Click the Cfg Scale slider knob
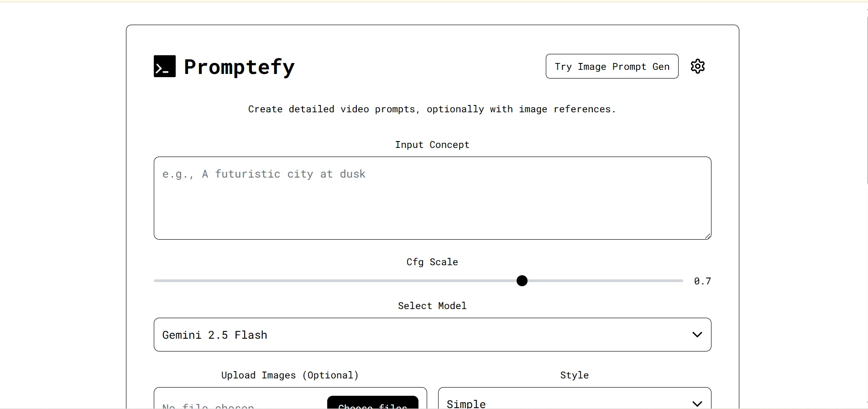 (x=522, y=281)
